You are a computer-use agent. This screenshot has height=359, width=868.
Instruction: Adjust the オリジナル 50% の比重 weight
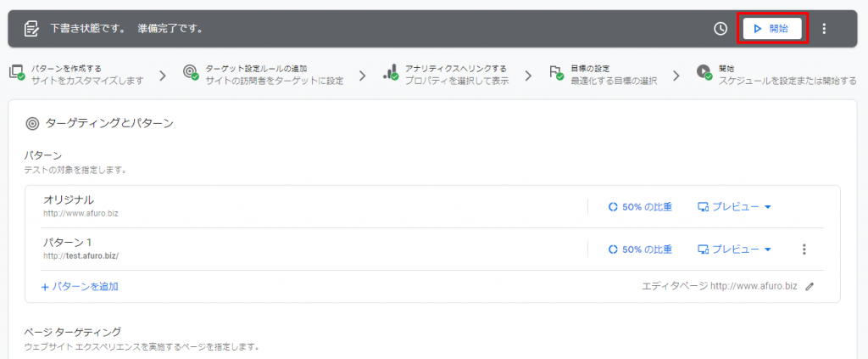[640, 206]
